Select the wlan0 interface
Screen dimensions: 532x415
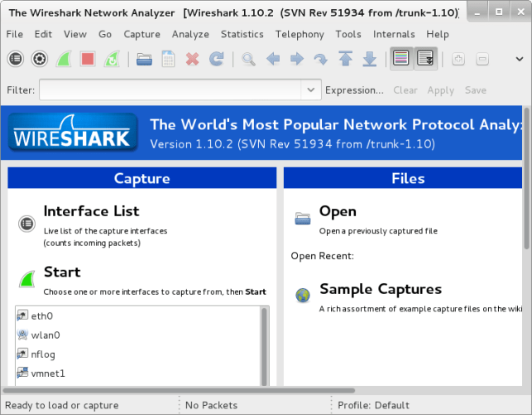tap(139, 335)
